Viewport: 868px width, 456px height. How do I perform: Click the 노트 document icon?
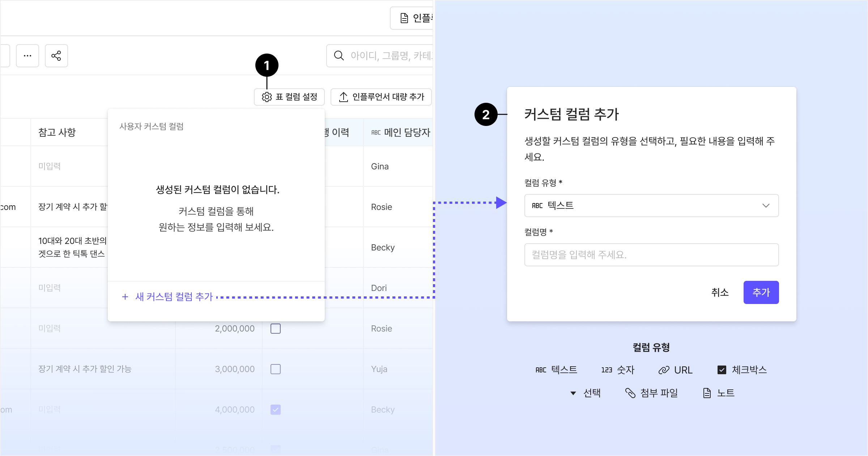(707, 393)
